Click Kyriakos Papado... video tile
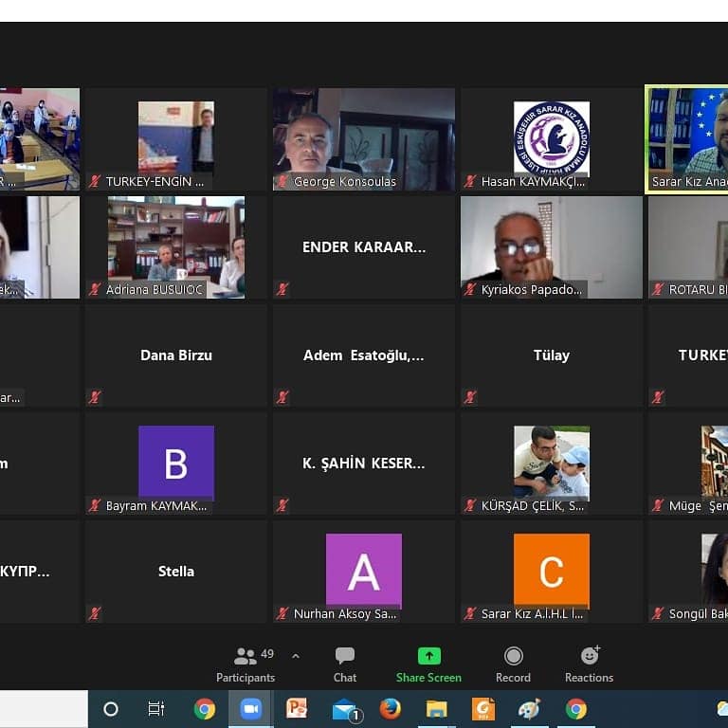The width and height of the screenshot is (728, 728). pyautogui.click(x=551, y=246)
